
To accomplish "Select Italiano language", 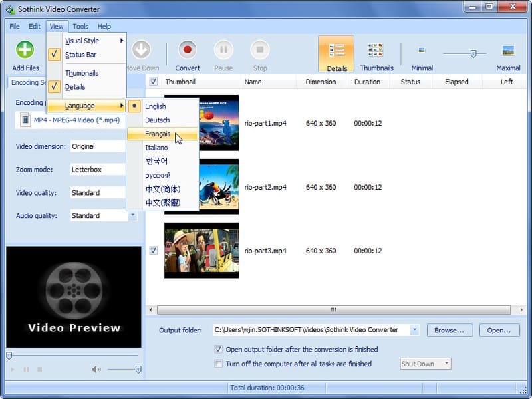I will (162, 148).
